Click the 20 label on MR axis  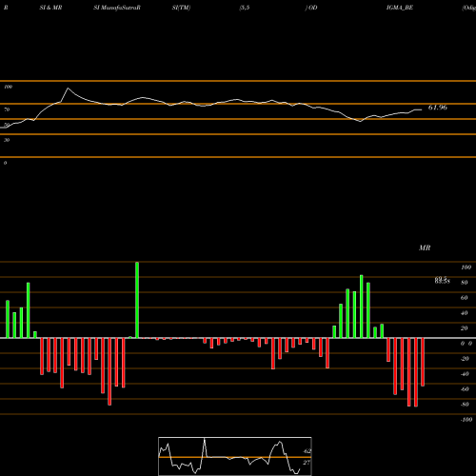coord(465,328)
